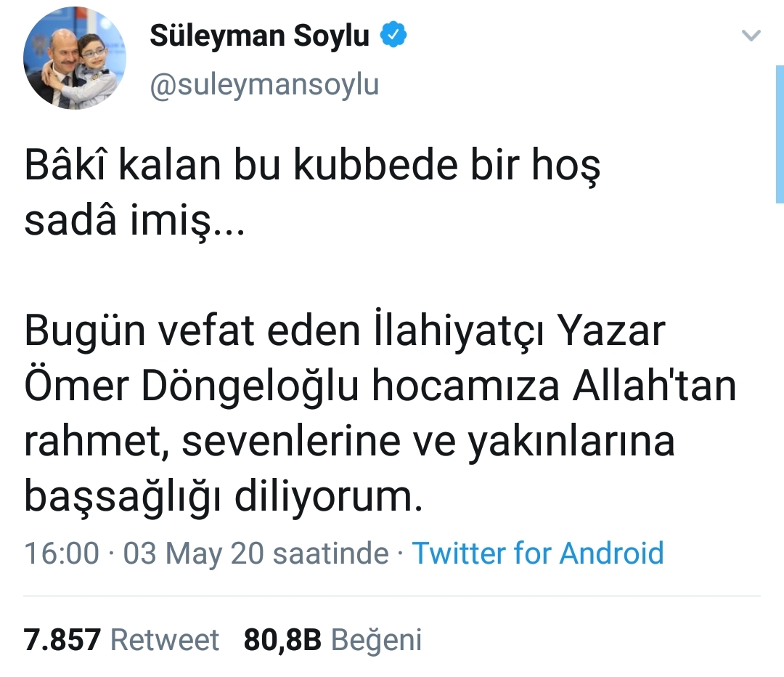Image resolution: width=784 pixels, height=677 pixels.
Task: Open the @suleymansoylu handle link
Action: (264, 84)
